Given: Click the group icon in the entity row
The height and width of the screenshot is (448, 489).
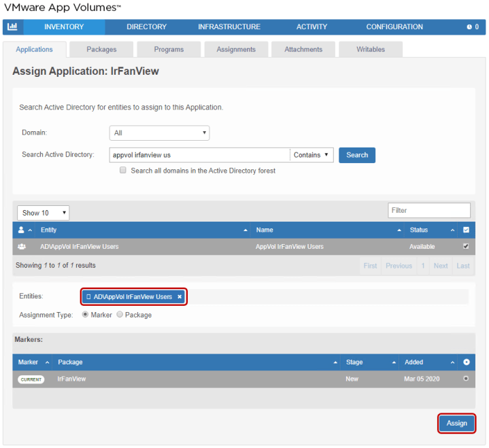Looking at the screenshot, I should (22, 247).
